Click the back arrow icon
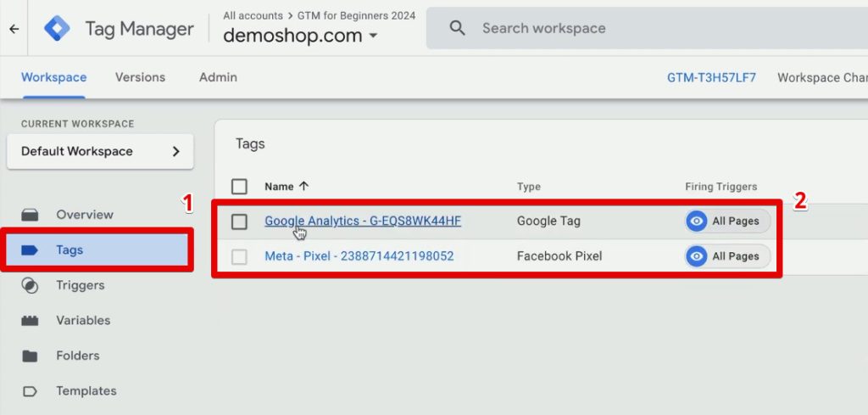This screenshot has width=868, height=415. [14, 29]
